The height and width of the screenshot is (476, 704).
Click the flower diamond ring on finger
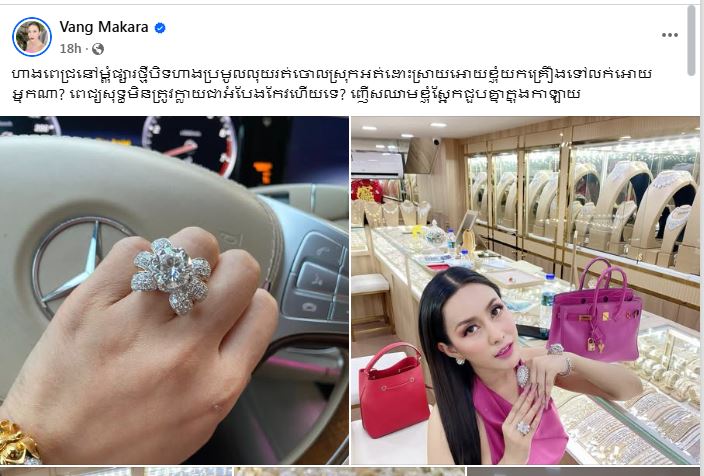pyautogui.click(x=171, y=274)
